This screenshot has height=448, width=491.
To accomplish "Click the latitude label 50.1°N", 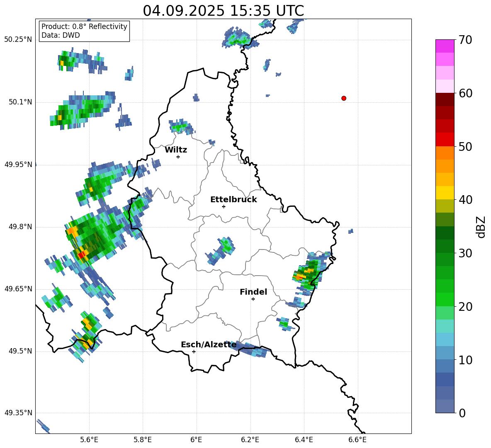I will (x=20, y=102).
